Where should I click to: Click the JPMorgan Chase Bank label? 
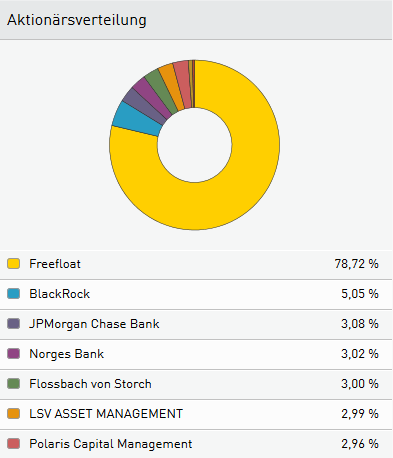(94, 324)
